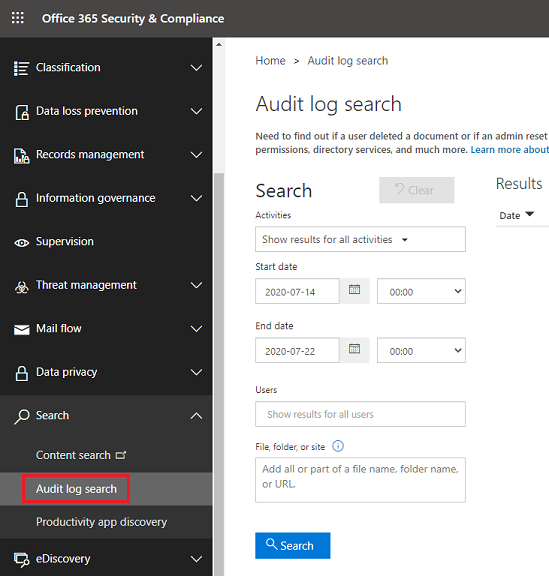
Task: Open the End date time dropdown
Action: pos(421,350)
